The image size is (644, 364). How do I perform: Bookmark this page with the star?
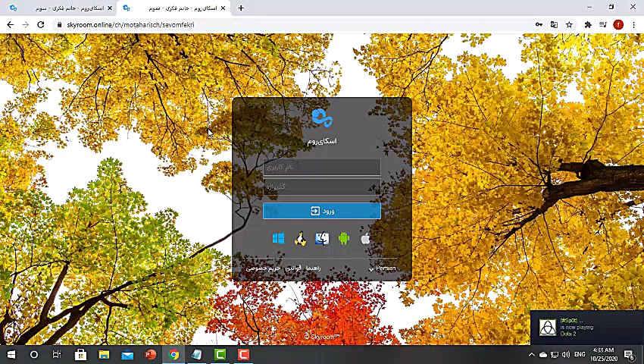click(569, 25)
